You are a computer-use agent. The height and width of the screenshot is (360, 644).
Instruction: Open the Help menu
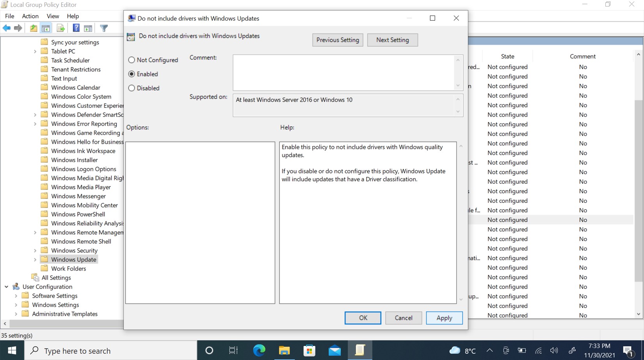coord(73,16)
